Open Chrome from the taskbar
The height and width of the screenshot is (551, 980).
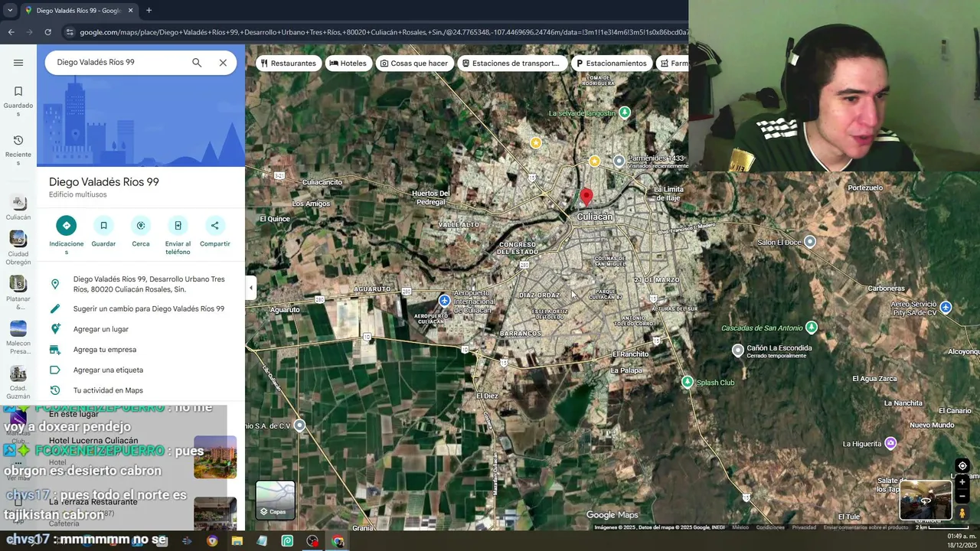pyautogui.click(x=338, y=541)
